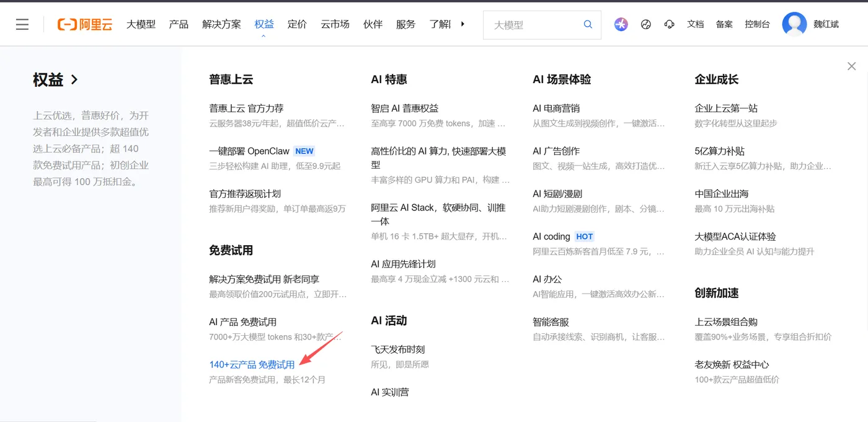
Task: Open AI 广告创作 link
Action: pos(556,151)
